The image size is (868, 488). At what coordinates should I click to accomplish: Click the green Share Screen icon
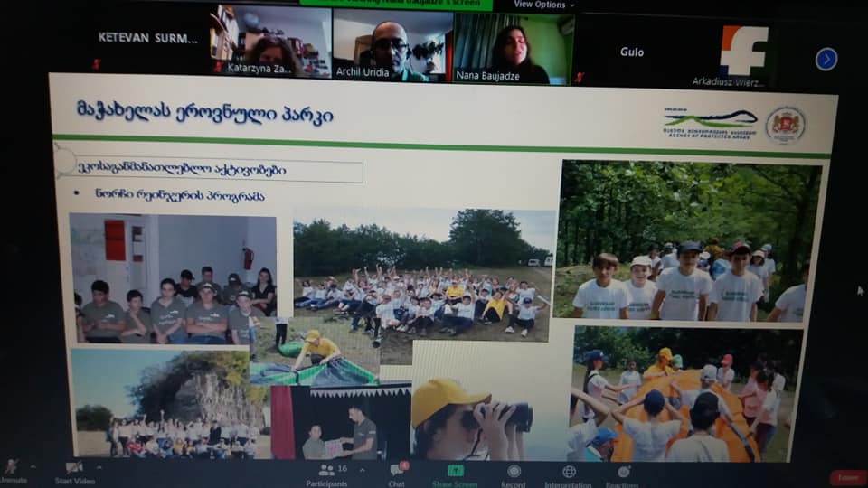(x=456, y=471)
